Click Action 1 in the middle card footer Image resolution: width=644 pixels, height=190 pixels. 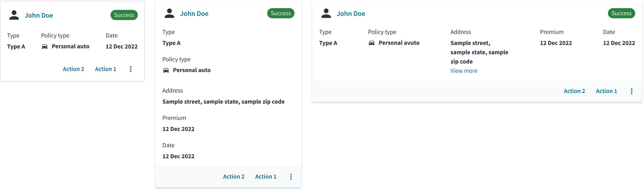pos(266,177)
